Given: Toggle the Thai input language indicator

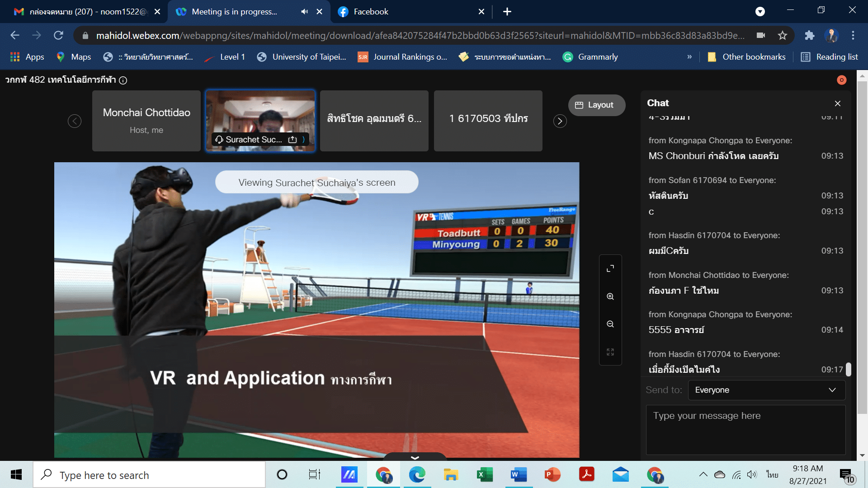Looking at the screenshot, I should click(x=772, y=474).
